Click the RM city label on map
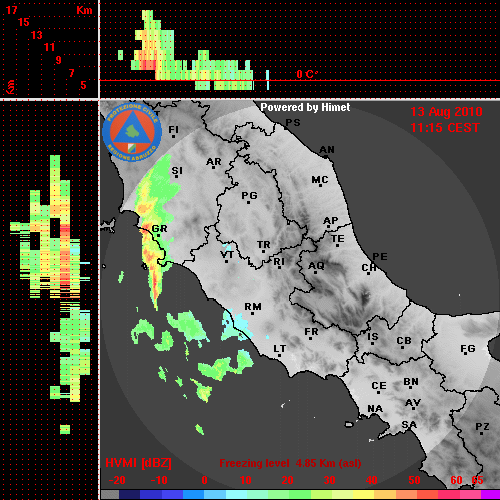 (253, 307)
